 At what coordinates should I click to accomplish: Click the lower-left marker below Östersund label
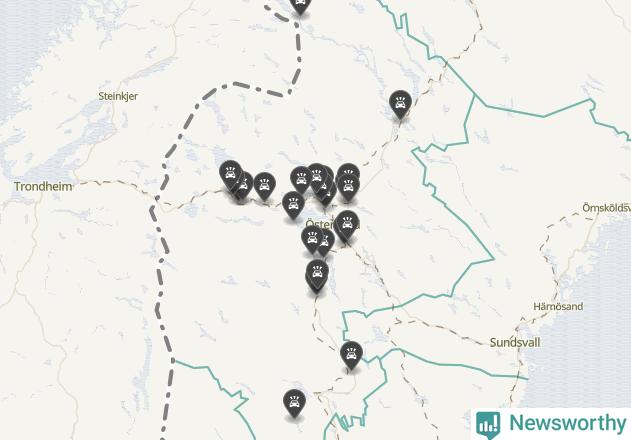point(312,240)
